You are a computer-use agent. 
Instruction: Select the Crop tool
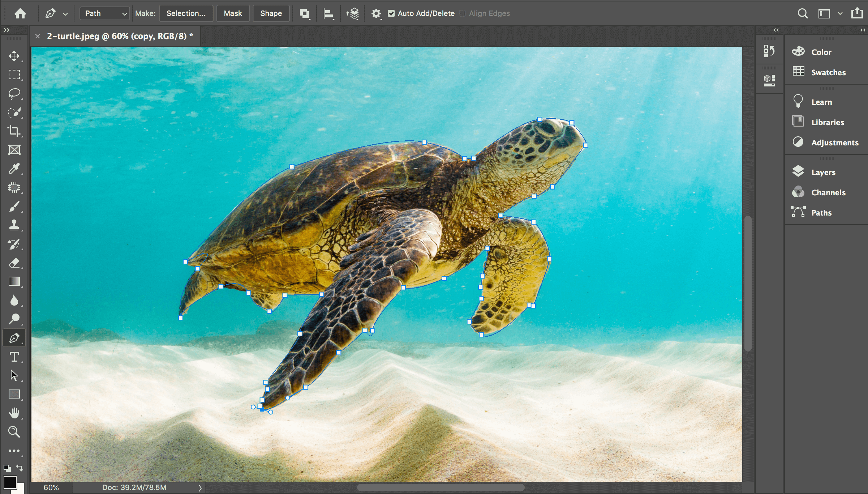coord(14,131)
